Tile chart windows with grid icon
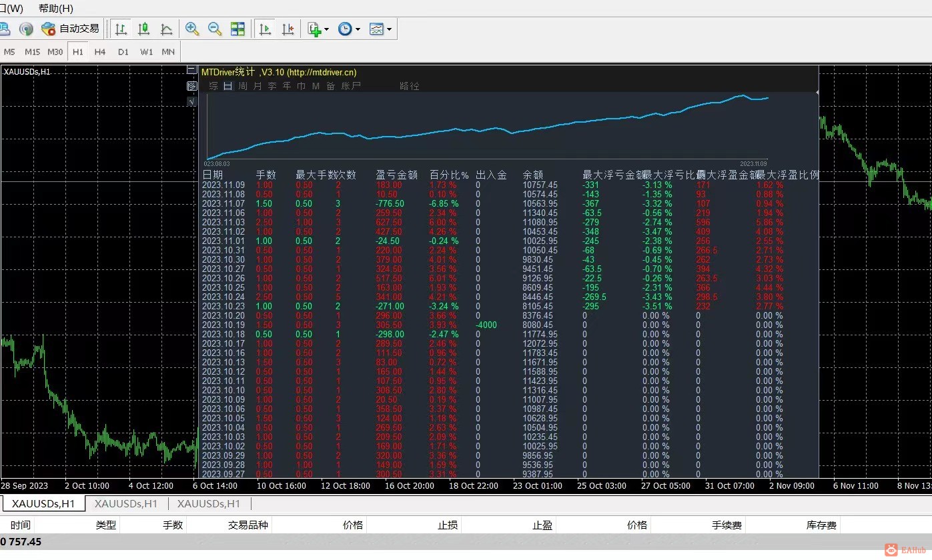Viewport: 932px width, 560px height. 238,29
